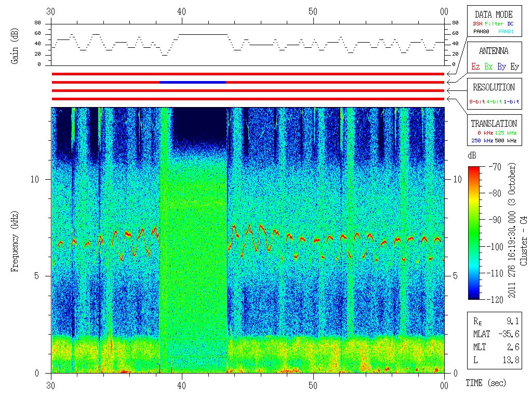Image resolution: width=532 pixels, height=399 pixels.
Task: Click the Gain (dB) axis label
Action: click(x=14, y=46)
